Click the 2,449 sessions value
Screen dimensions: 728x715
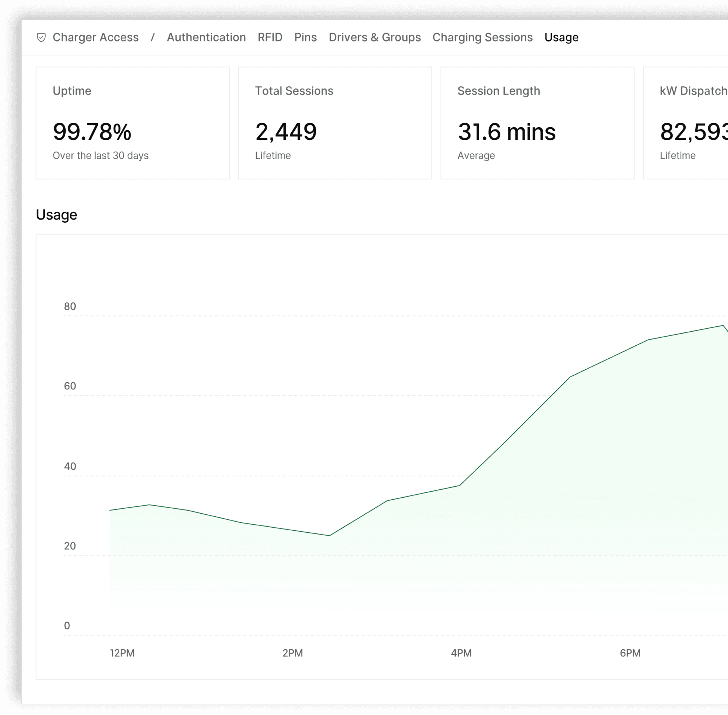coord(286,132)
